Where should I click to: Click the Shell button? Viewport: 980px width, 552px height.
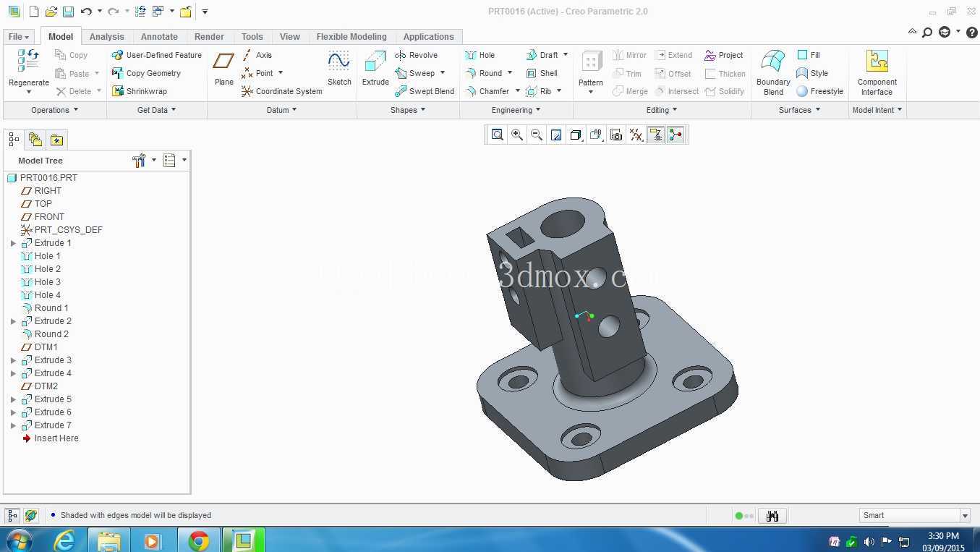[x=542, y=73]
